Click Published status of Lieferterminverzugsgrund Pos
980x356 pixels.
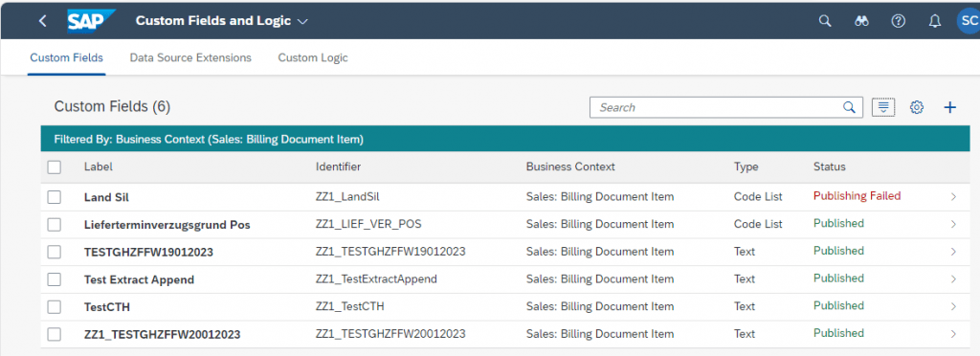click(x=838, y=224)
